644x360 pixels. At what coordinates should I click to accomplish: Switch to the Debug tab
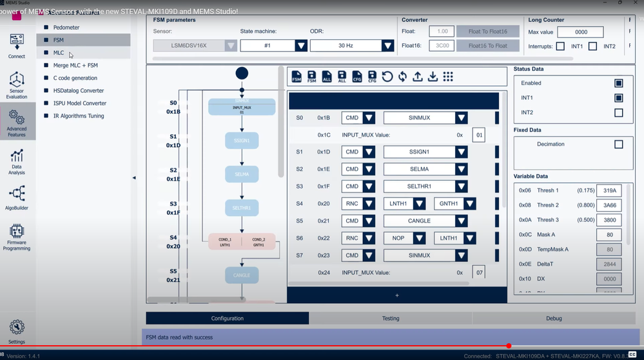pos(554,319)
